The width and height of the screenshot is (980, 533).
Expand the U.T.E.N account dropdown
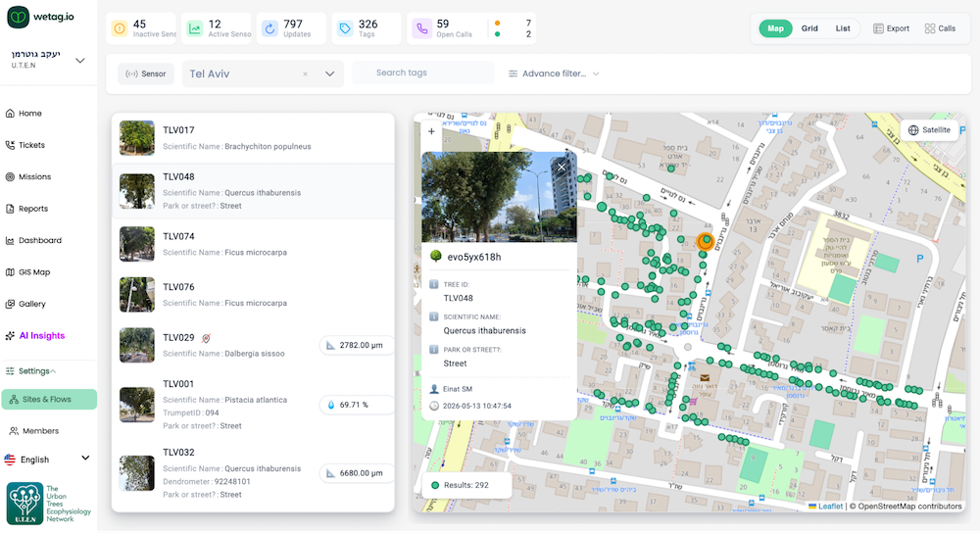pyautogui.click(x=80, y=61)
